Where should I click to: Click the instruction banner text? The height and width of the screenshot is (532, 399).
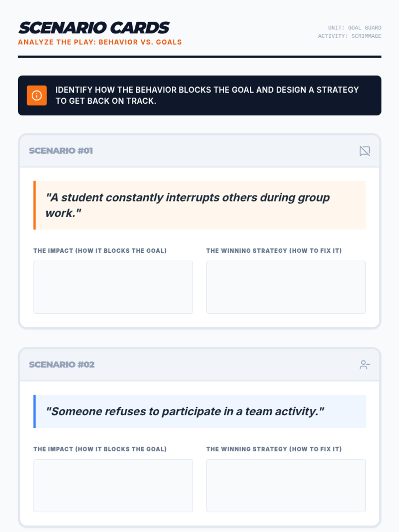[x=207, y=95]
